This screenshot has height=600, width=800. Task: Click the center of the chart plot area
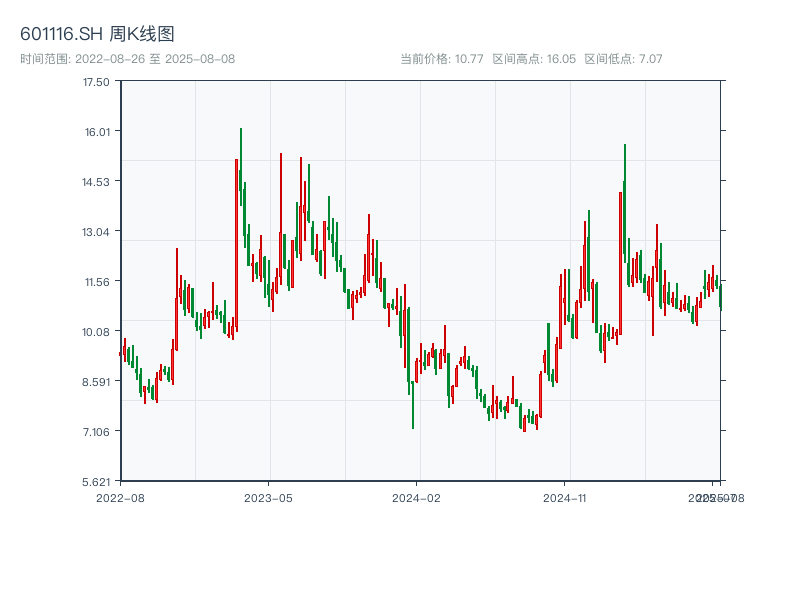point(420,283)
